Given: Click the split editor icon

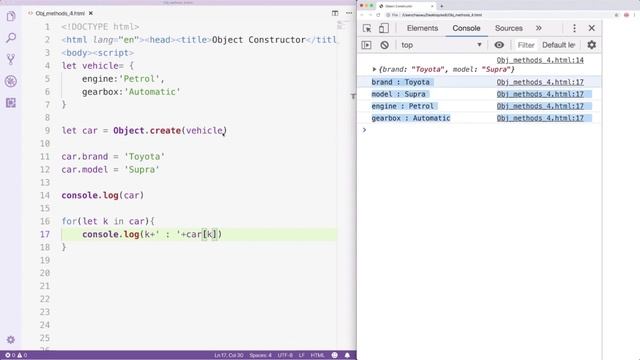Looking at the screenshot, I should [x=335, y=13].
